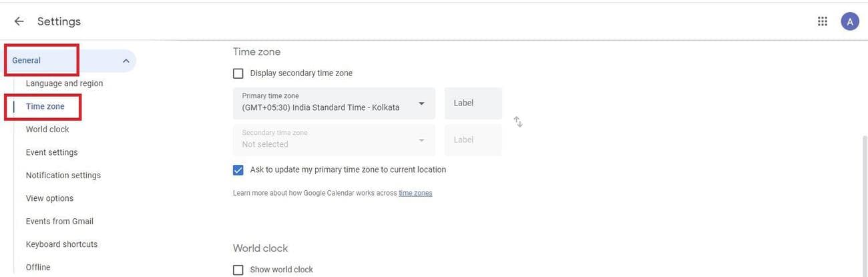This screenshot has width=868, height=277.
Task: Click the back arrow next to Settings
Action: point(19,21)
